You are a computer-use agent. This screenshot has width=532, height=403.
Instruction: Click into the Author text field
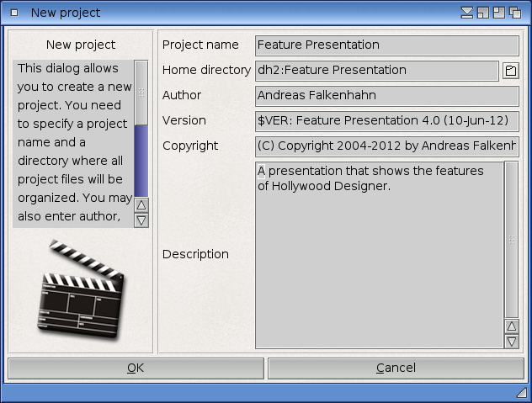(x=386, y=96)
